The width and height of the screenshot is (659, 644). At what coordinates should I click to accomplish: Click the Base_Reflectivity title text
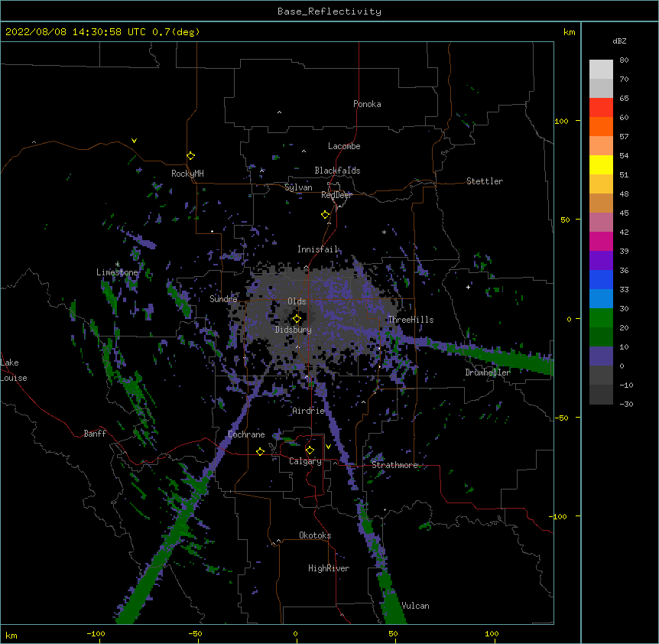click(329, 11)
